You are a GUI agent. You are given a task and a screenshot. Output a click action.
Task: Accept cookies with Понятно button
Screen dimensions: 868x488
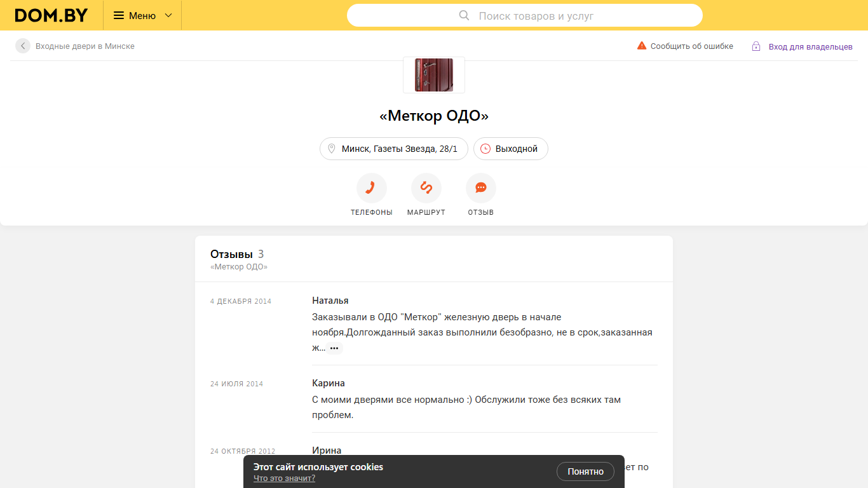(585, 471)
